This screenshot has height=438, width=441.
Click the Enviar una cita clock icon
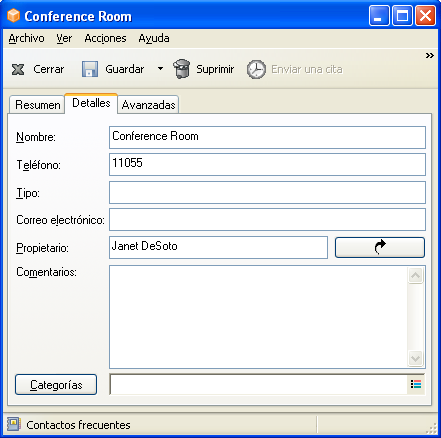coord(256,69)
